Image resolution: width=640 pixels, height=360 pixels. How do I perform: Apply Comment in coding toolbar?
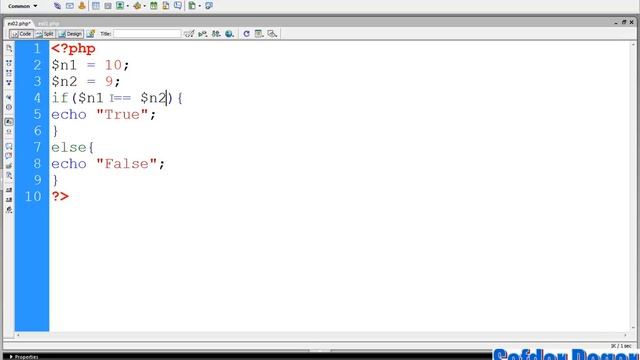point(9,146)
